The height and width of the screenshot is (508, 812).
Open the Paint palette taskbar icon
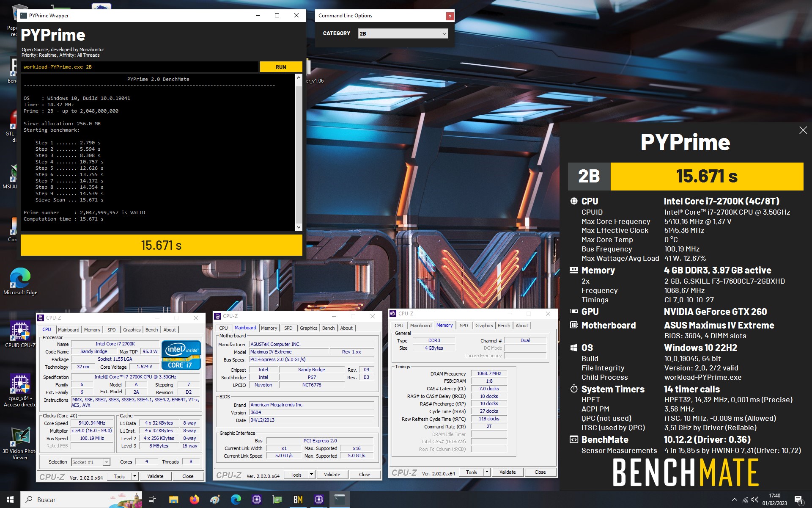click(215, 500)
